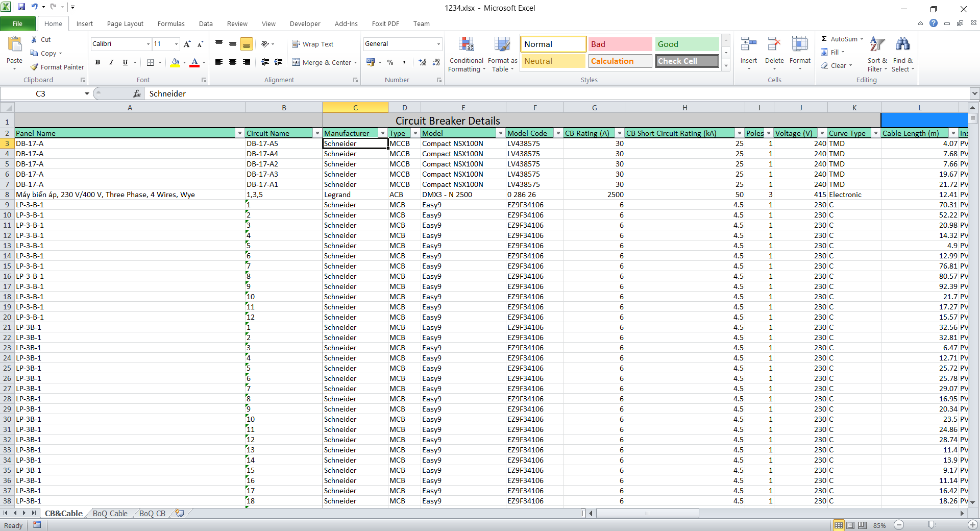Open filter dropdown for Curve Type column
Screen dimensions: 980x531
(876, 133)
